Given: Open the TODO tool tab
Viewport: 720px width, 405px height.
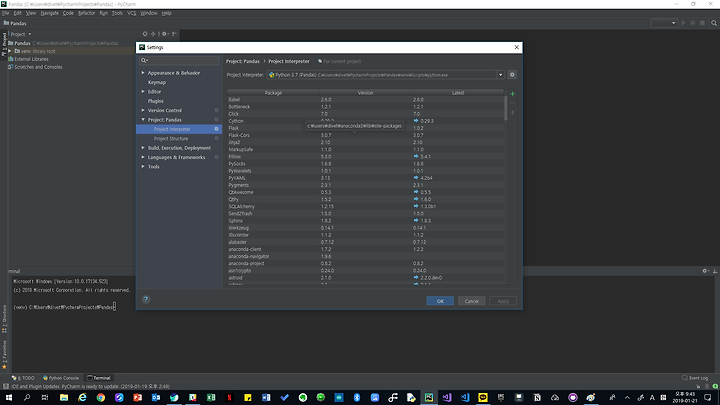Looking at the screenshot, I should [23, 378].
